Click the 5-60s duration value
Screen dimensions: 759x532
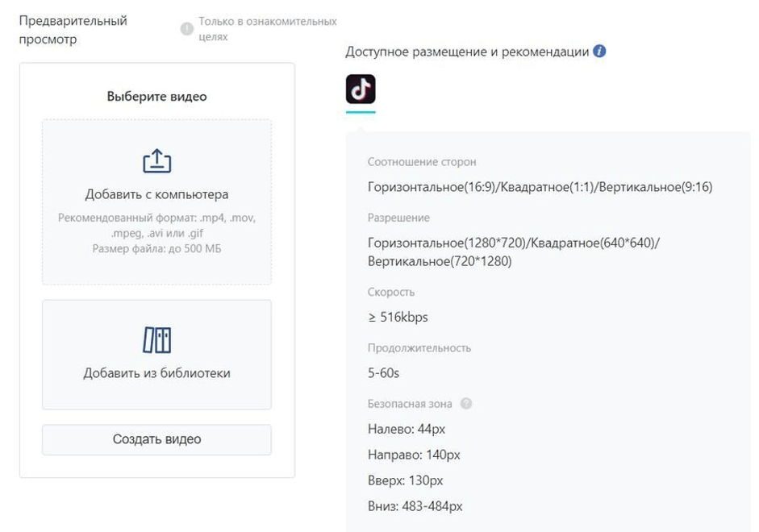[x=383, y=373]
